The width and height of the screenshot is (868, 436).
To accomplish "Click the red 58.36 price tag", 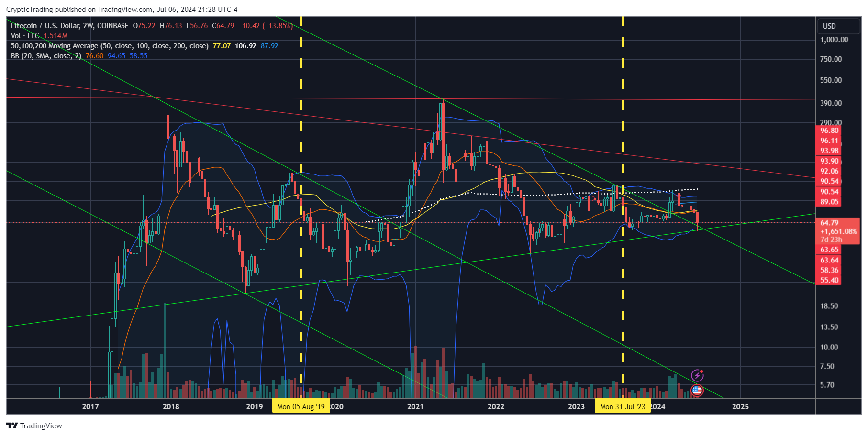I will point(829,270).
